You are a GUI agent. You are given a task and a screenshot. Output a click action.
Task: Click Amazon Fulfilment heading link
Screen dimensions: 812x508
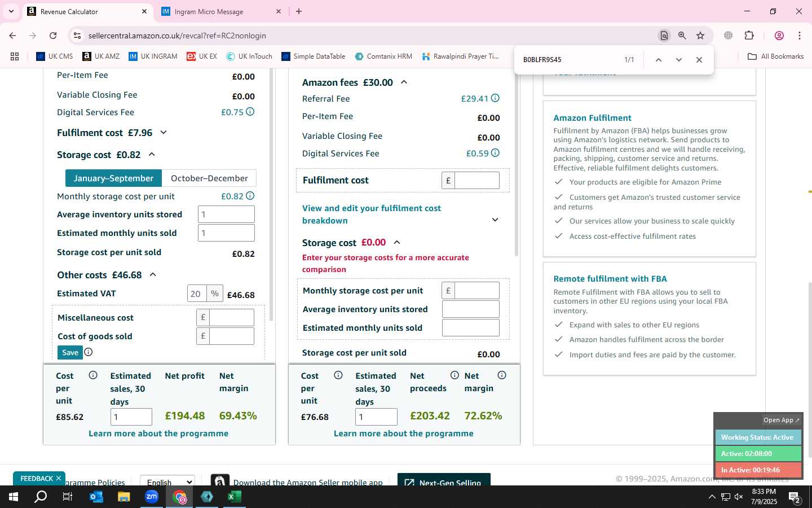tap(592, 118)
